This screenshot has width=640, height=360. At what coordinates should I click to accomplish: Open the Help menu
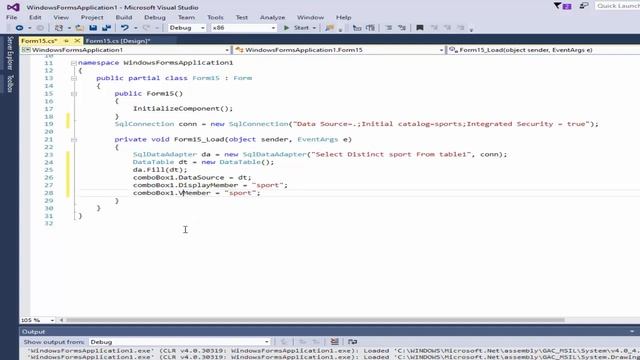(x=343, y=17)
